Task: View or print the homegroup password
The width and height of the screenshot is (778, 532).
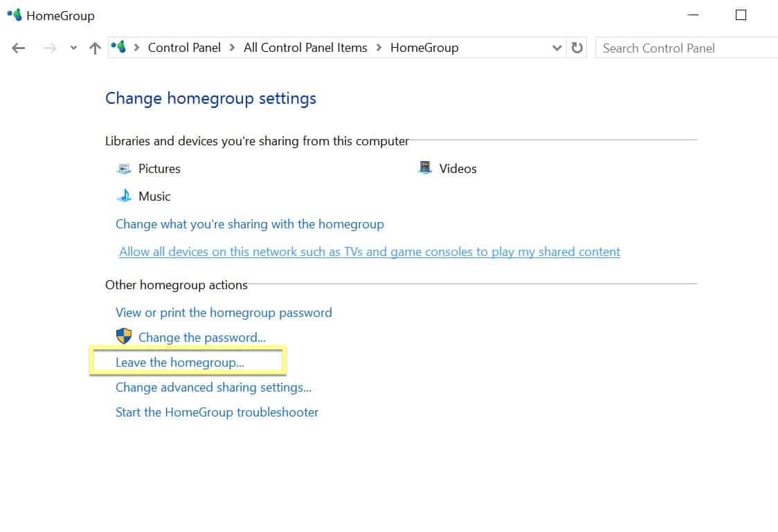Action: 224,313
